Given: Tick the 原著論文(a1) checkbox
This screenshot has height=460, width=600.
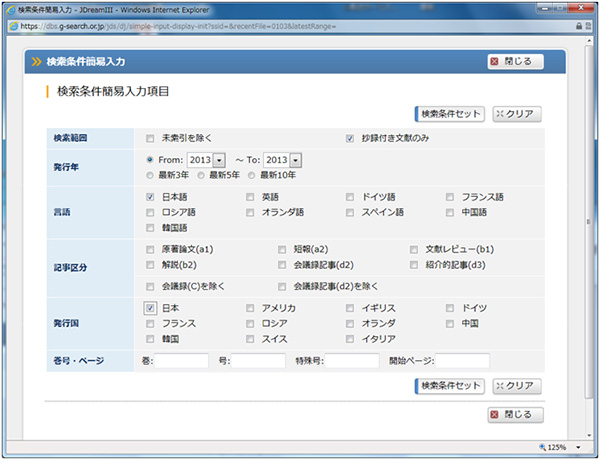Looking at the screenshot, I should coord(150,249).
